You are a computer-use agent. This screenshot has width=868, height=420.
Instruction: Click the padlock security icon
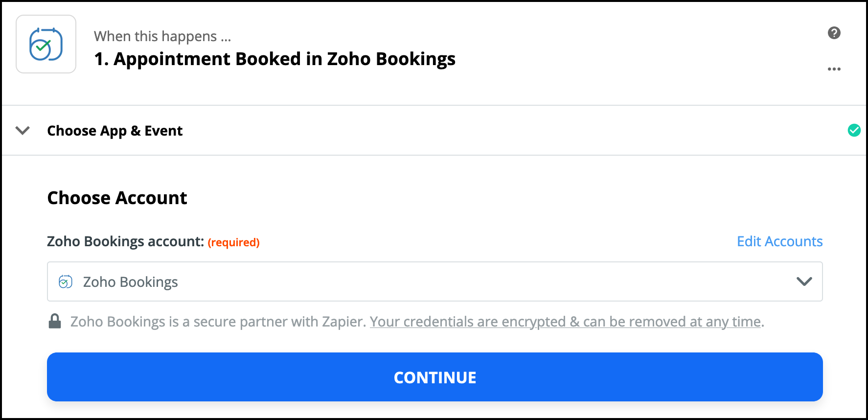pyautogui.click(x=55, y=321)
